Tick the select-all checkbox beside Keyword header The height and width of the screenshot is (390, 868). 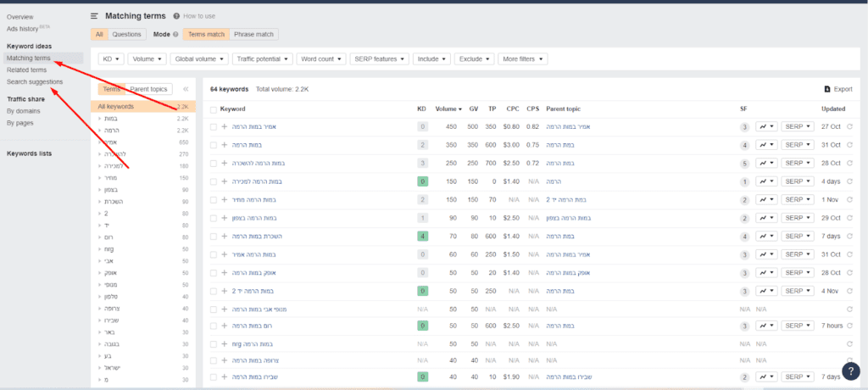214,109
